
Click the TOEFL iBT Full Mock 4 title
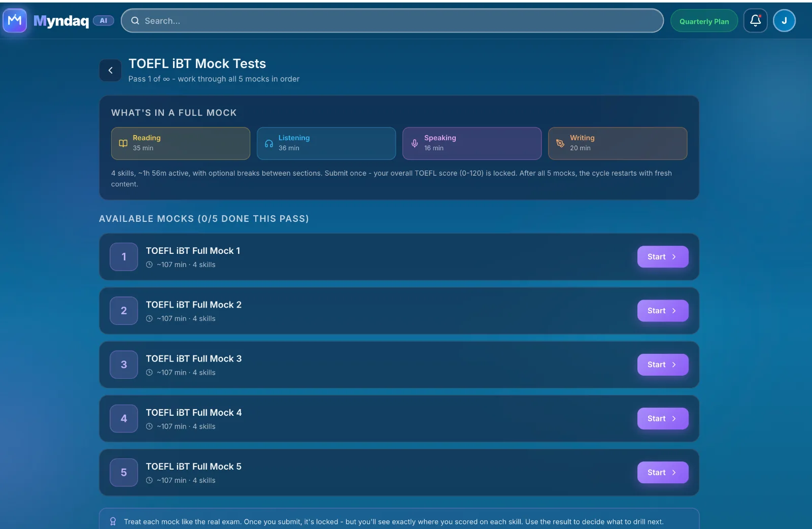click(x=194, y=413)
